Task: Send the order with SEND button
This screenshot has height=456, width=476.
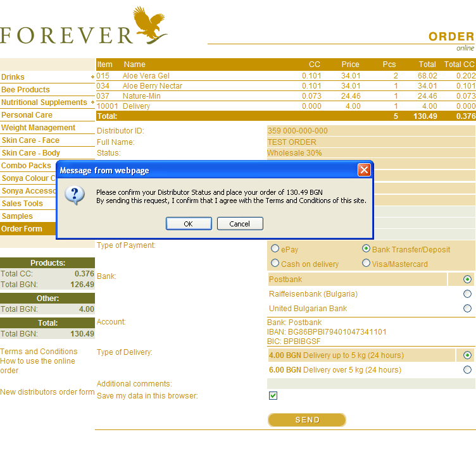Action: pyautogui.click(x=307, y=420)
